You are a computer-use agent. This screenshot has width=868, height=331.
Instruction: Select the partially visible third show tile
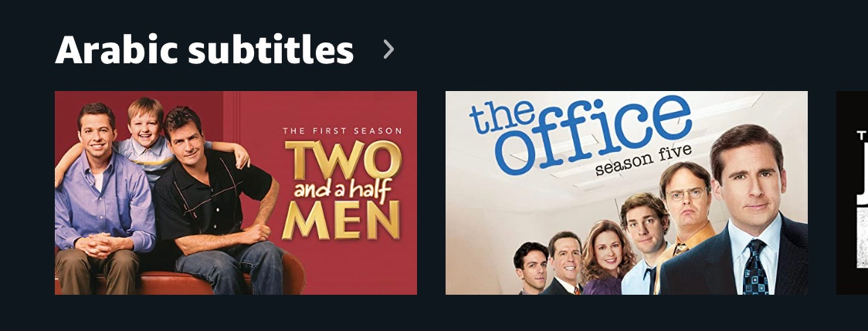click(x=853, y=193)
